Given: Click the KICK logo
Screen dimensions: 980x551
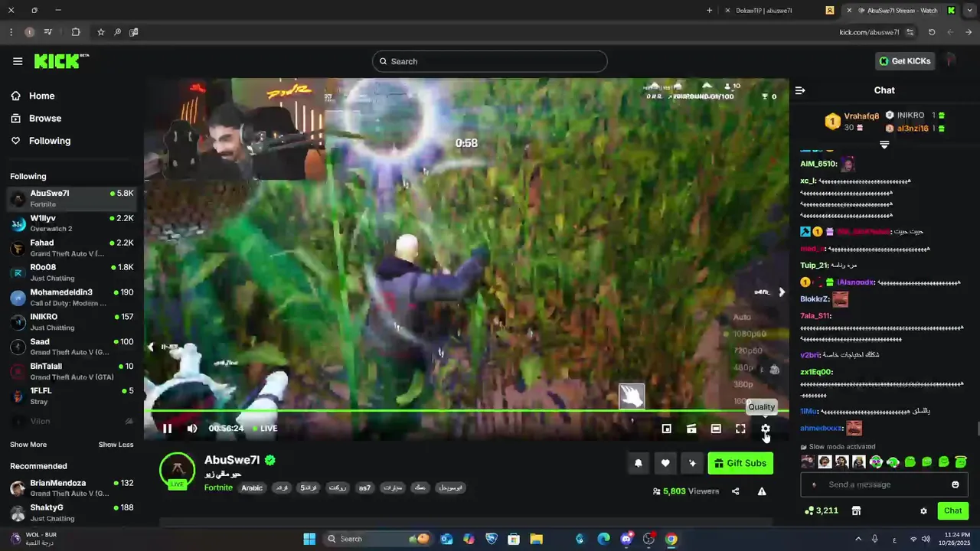Looking at the screenshot, I should (61, 61).
